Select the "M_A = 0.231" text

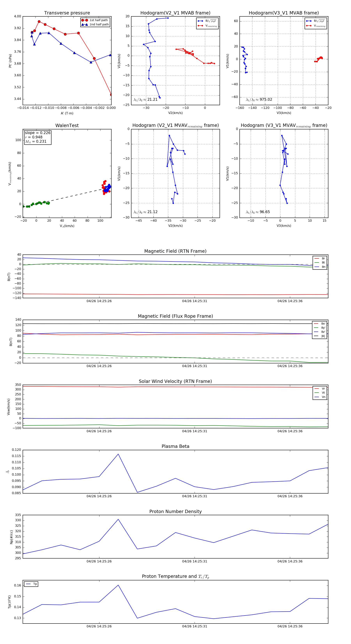[36, 141]
